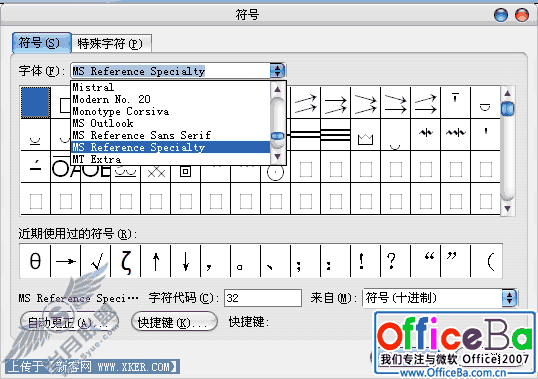Pick Monotype Corsiva from font list
The width and height of the screenshot is (538, 379).
click(x=171, y=111)
